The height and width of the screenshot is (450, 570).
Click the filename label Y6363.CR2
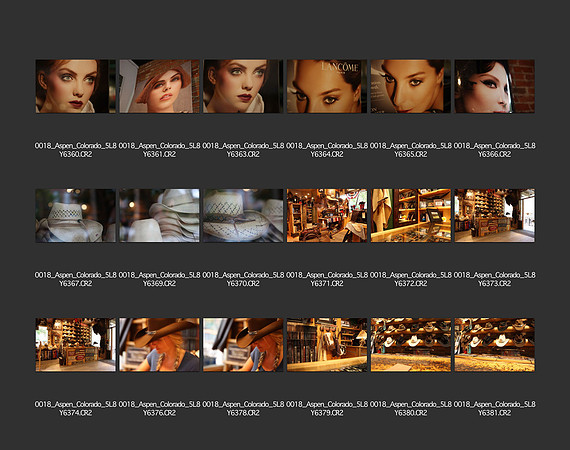243,150
